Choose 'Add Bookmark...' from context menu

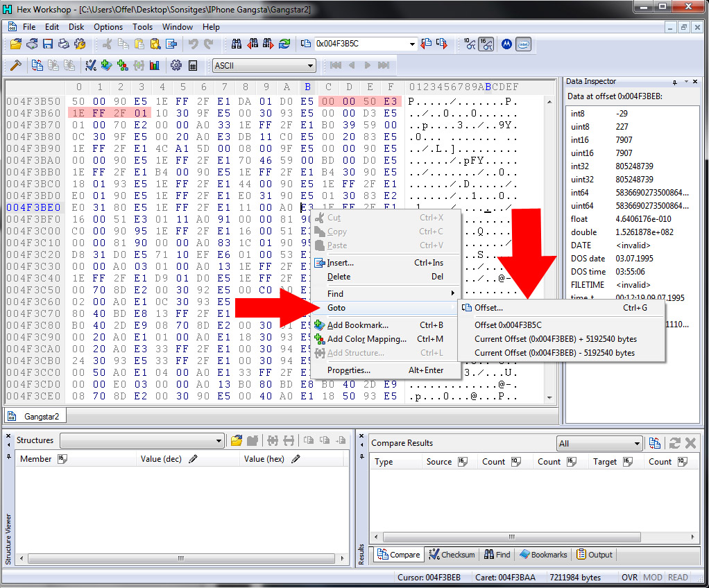[357, 325]
